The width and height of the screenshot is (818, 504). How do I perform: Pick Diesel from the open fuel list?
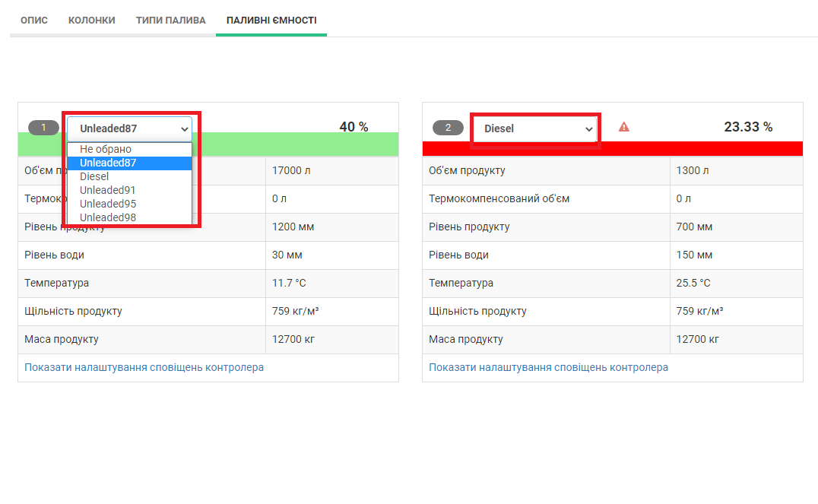click(94, 176)
